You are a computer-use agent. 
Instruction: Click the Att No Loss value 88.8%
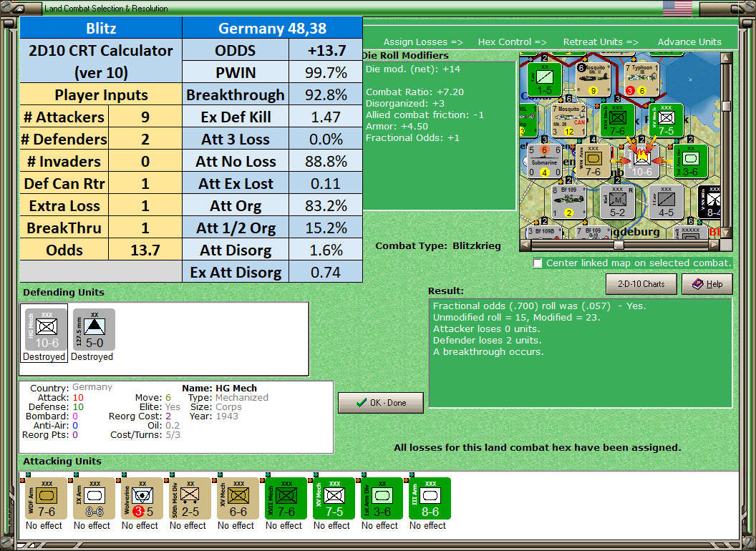326,161
